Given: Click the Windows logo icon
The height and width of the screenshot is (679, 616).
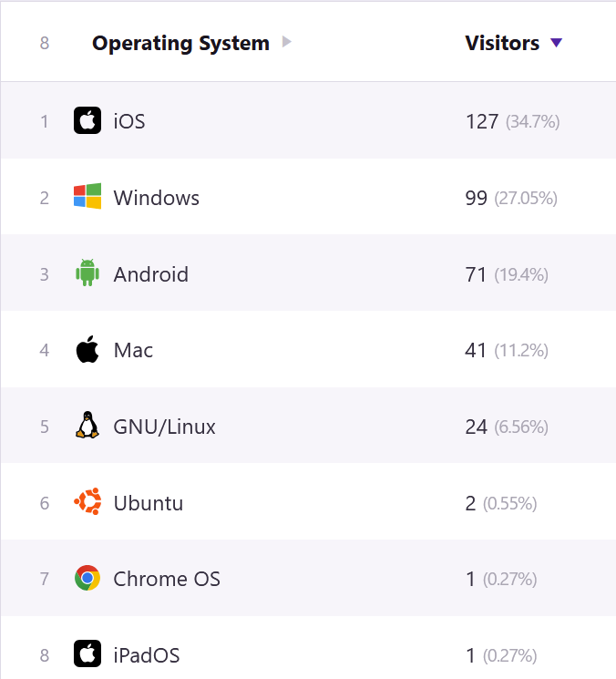Looking at the screenshot, I should [87, 196].
